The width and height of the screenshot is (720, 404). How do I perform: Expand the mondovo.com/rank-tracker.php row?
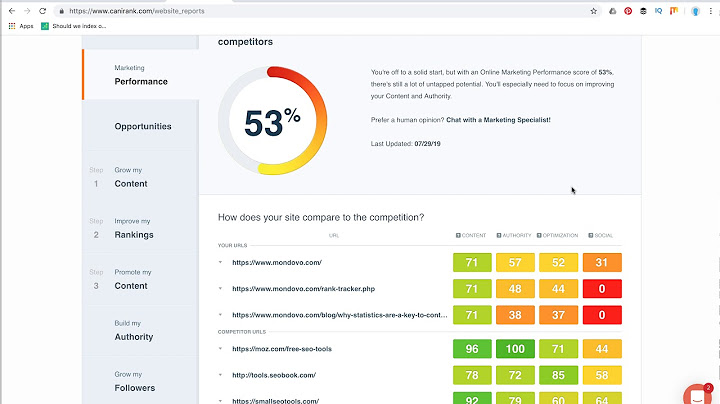[x=220, y=289]
